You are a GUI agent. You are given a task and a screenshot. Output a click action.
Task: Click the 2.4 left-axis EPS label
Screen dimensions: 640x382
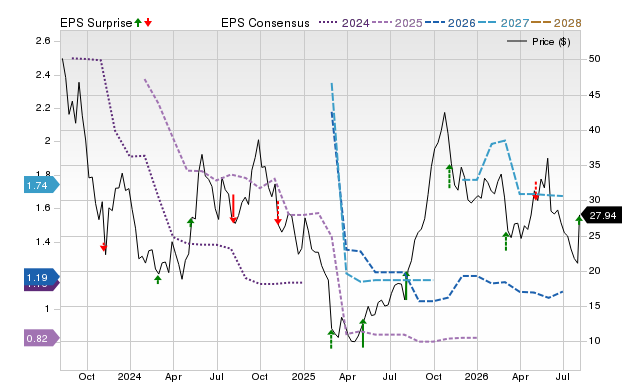(x=43, y=75)
